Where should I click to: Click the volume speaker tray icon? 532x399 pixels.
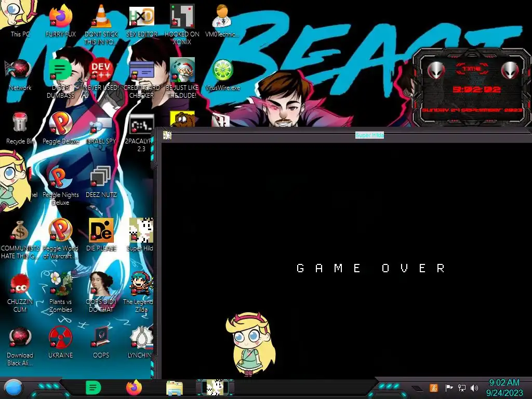click(x=475, y=388)
